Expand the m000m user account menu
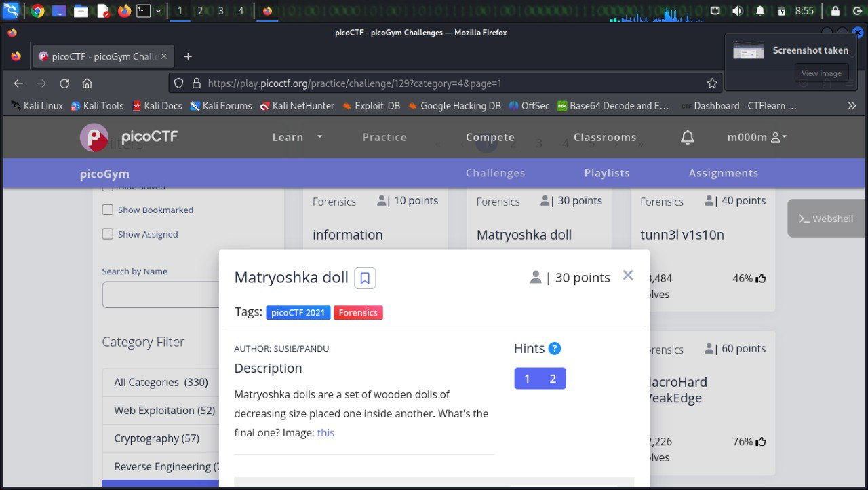 pyautogui.click(x=757, y=137)
